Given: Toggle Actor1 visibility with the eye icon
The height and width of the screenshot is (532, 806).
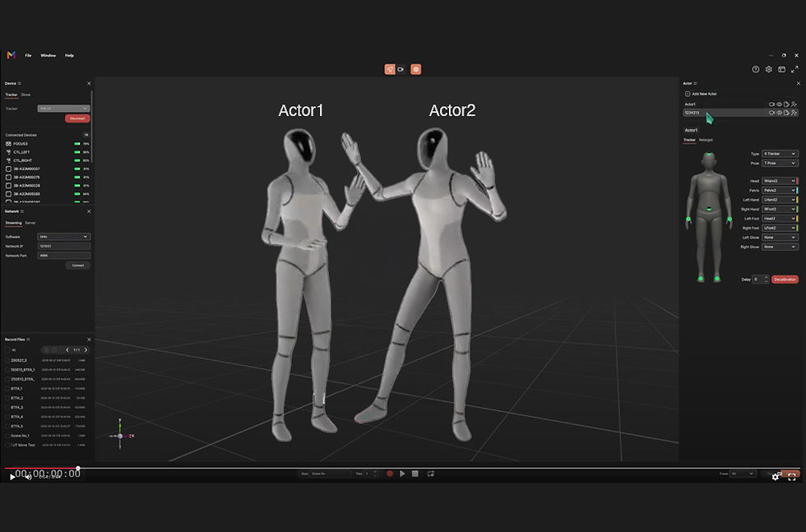Looking at the screenshot, I should pos(780,104).
